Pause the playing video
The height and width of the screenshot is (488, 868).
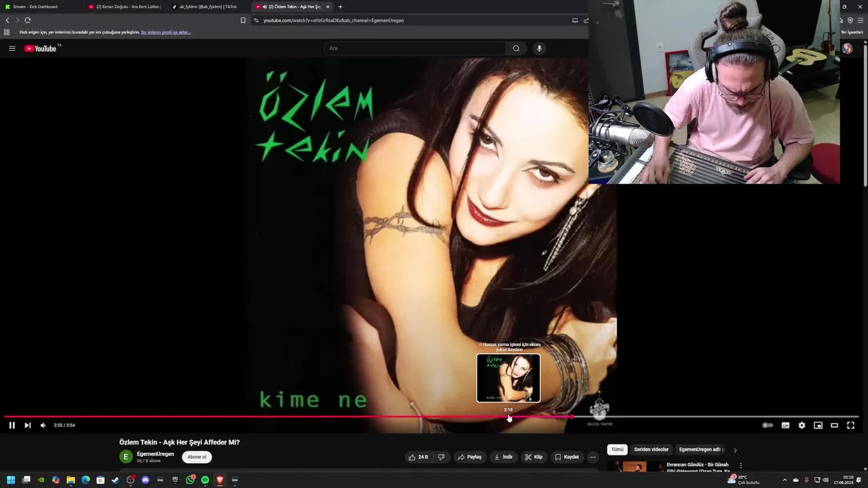(x=12, y=426)
